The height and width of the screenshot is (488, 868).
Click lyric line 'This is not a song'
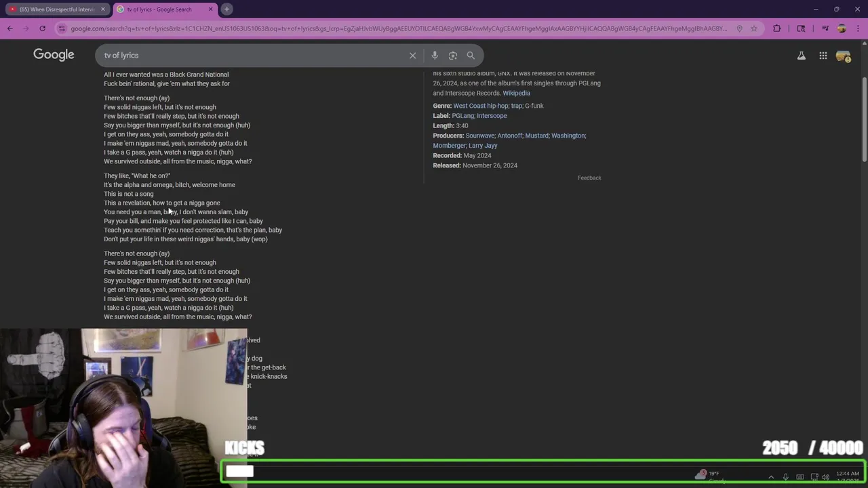pyautogui.click(x=129, y=194)
